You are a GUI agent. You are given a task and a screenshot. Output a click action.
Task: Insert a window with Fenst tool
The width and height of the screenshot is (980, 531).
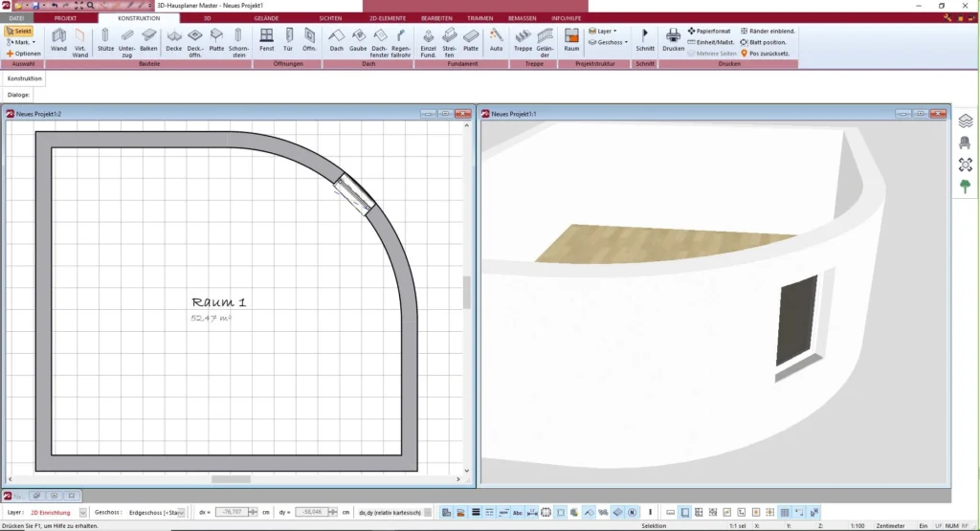(x=266, y=39)
